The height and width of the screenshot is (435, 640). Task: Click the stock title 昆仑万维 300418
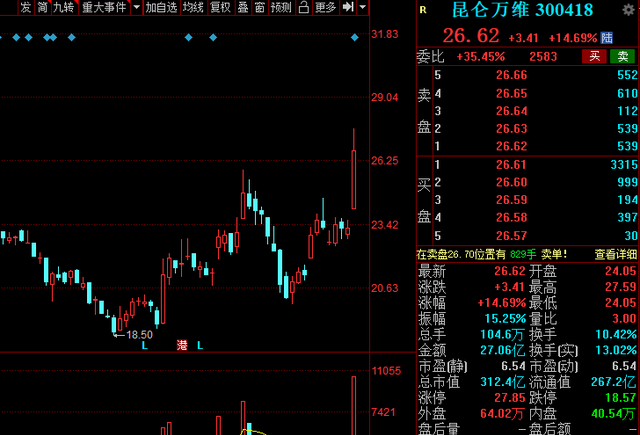[x=522, y=10]
